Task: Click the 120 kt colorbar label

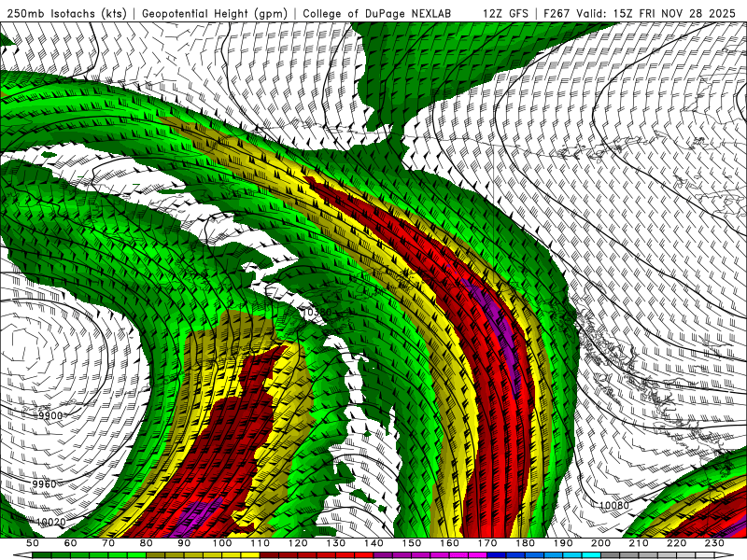Action: point(298,543)
